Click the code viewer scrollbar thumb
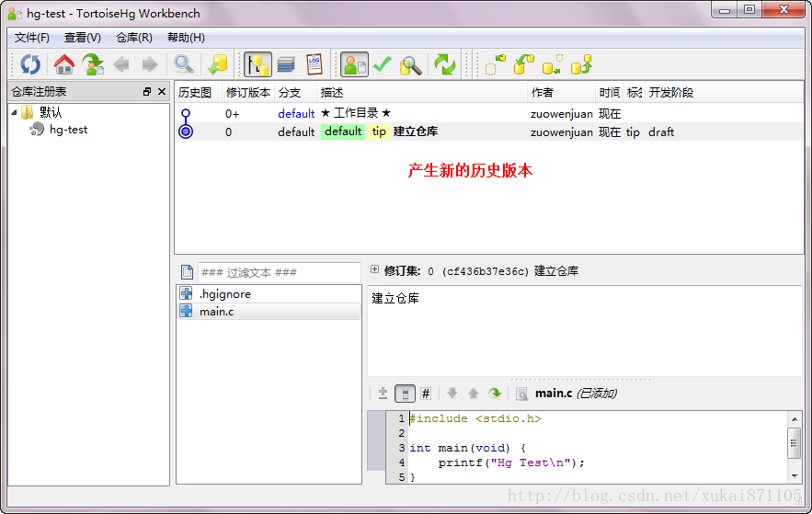 tap(795, 443)
